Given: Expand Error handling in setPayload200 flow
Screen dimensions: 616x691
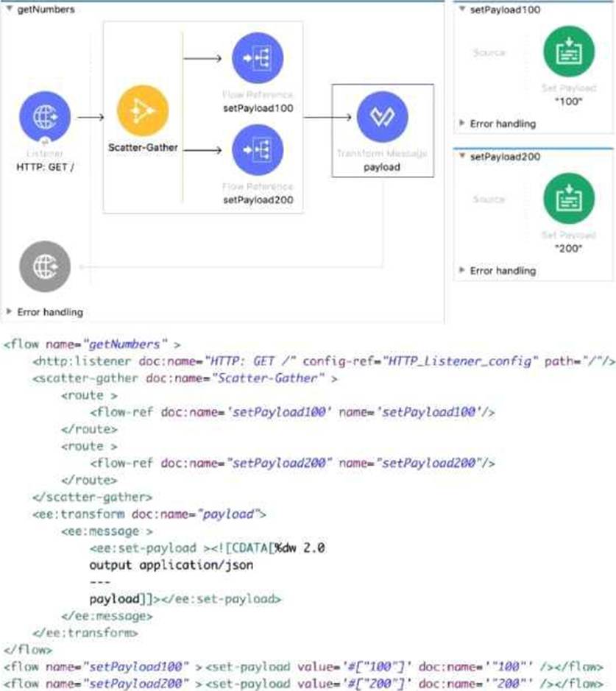Looking at the screenshot, I should point(462,271).
